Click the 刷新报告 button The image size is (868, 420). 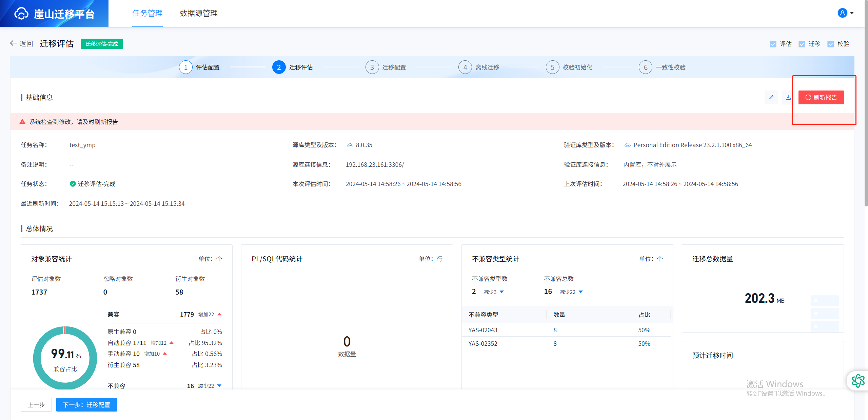821,98
